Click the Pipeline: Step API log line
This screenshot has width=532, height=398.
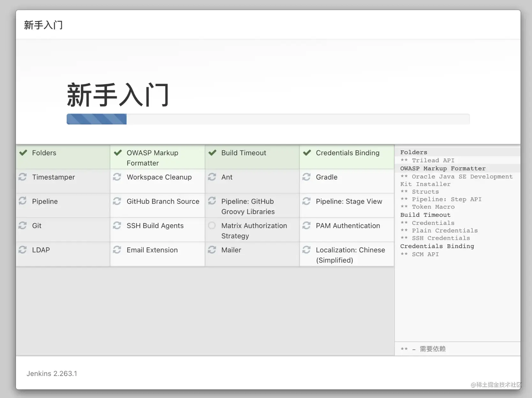441,199
